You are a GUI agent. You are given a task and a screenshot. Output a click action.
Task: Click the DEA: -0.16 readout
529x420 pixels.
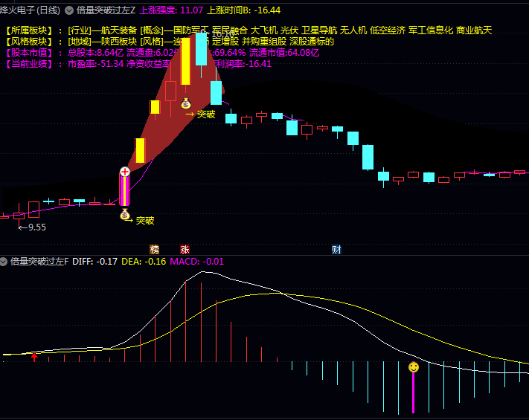point(144,262)
